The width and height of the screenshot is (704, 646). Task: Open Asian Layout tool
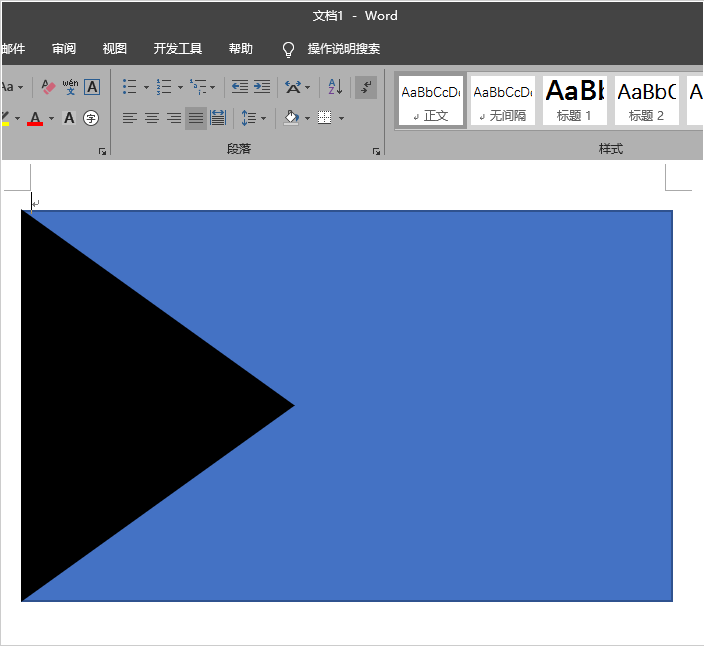(293, 87)
